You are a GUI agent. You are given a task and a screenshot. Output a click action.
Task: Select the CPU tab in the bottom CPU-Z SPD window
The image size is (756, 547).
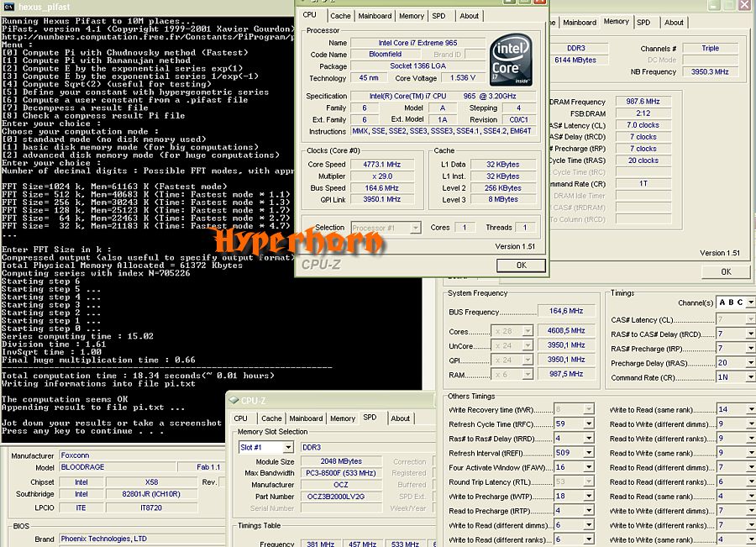pos(240,418)
